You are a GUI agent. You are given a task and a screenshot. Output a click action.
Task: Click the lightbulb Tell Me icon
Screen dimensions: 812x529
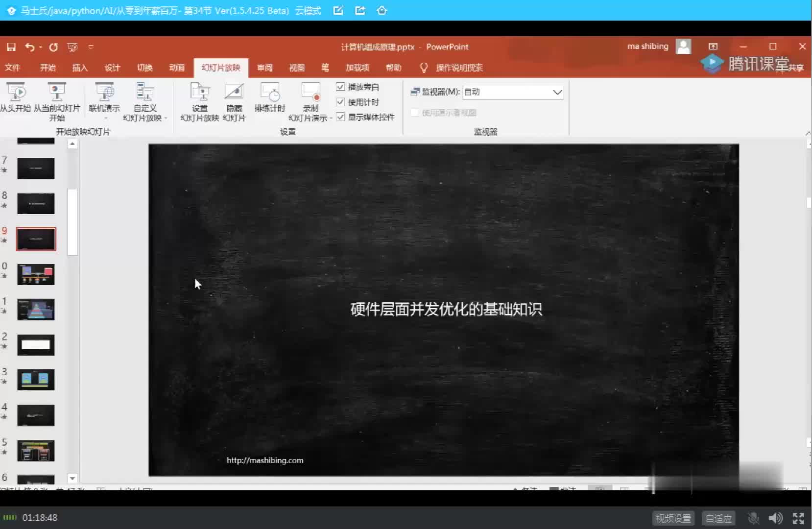tap(424, 68)
